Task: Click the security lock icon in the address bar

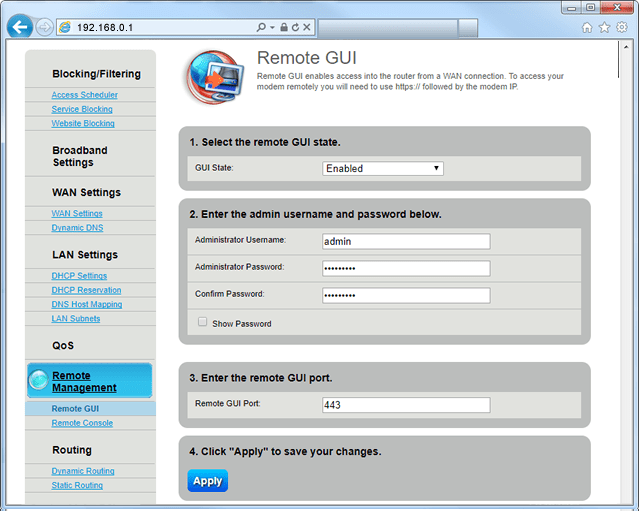Action: pyautogui.click(x=284, y=27)
